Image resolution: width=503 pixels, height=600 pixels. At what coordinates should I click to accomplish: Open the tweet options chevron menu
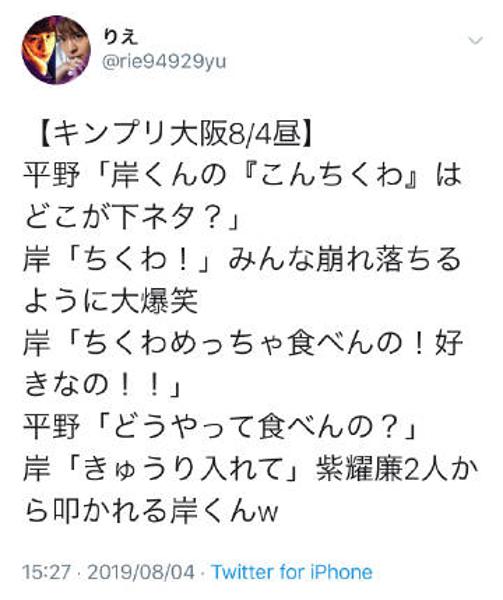pyautogui.click(x=475, y=41)
